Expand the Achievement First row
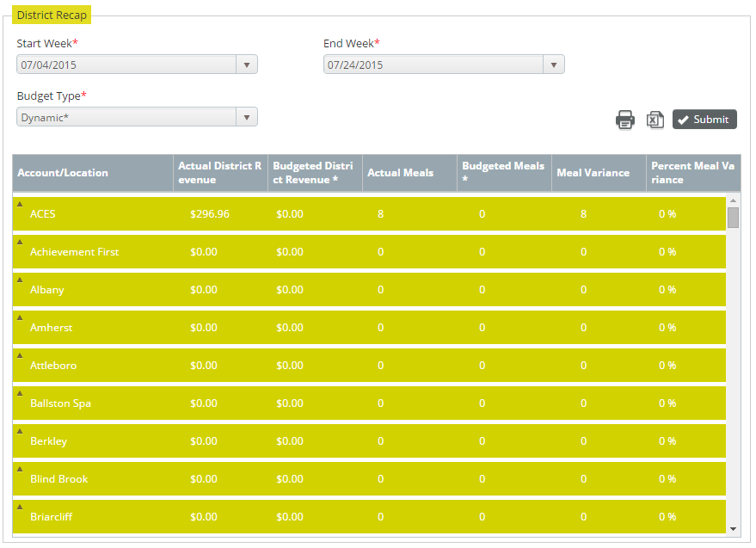 click(20, 241)
